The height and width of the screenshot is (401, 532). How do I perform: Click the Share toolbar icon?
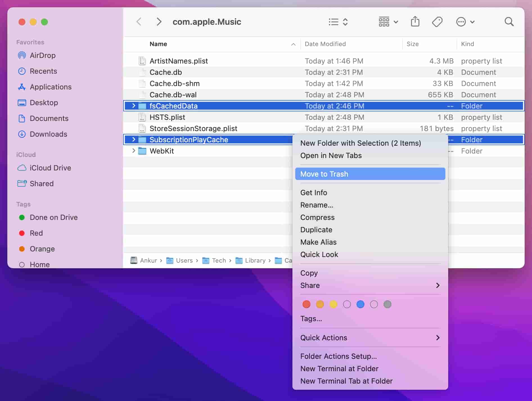click(415, 22)
